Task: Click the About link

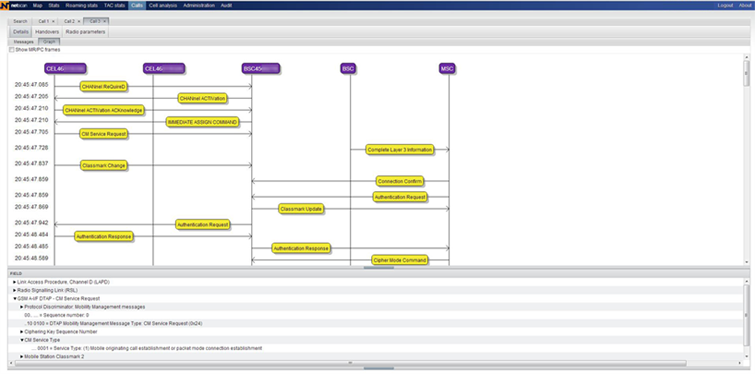Action: [745, 5]
